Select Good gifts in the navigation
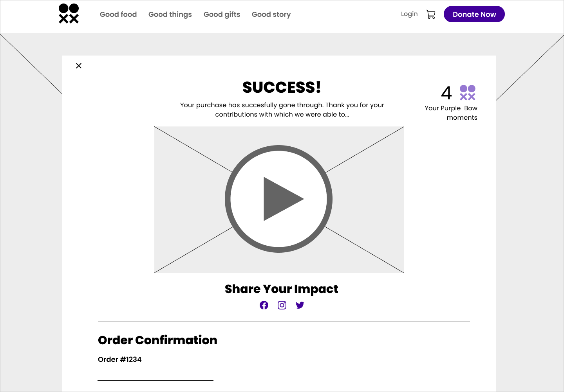Image resolution: width=564 pixels, height=392 pixels. [x=222, y=14]
